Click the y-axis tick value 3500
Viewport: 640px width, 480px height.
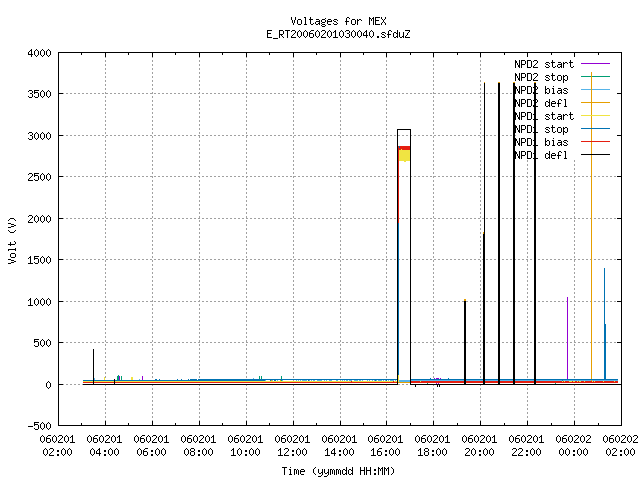(x=40, y=94)
